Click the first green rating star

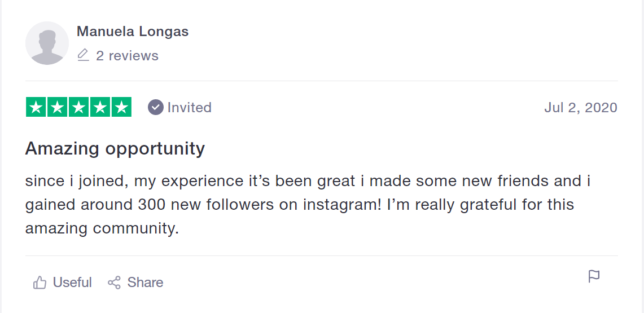[36, 107]
